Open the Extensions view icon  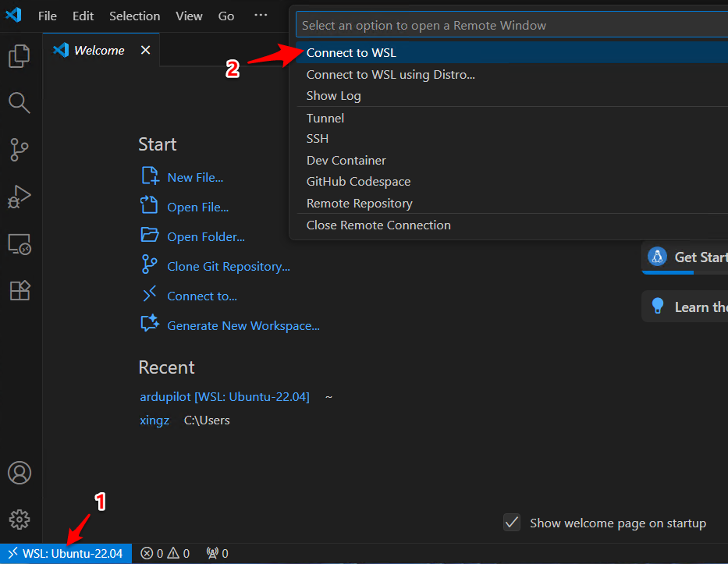point(20,290)
